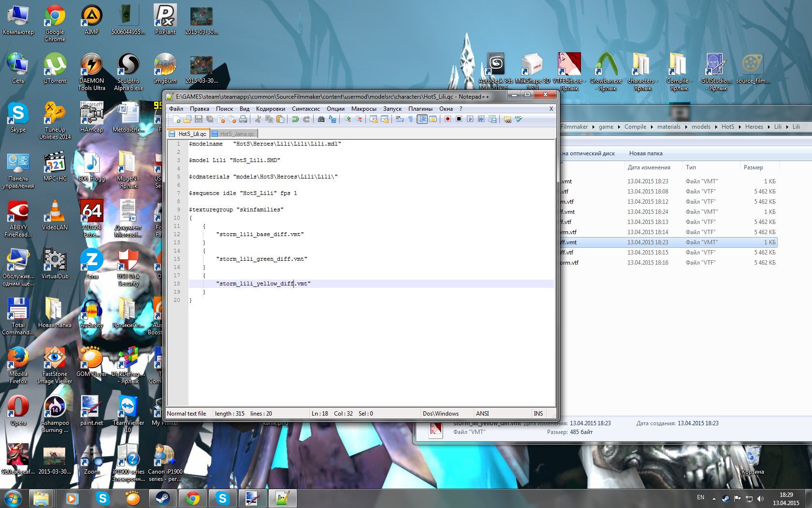Close the document with the menu bar X
The image size is (812, 508).
pyautogui.click(x=551, y=109)
